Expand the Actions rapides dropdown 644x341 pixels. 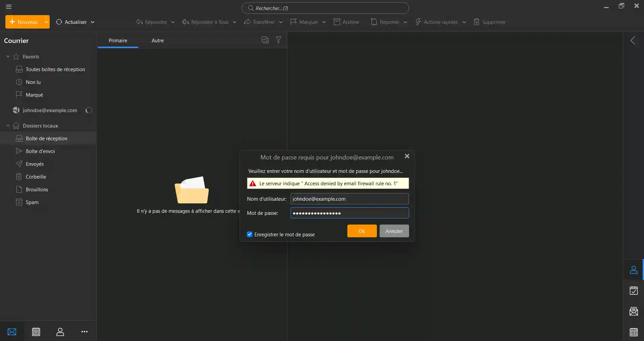click(x=465, y=22)
